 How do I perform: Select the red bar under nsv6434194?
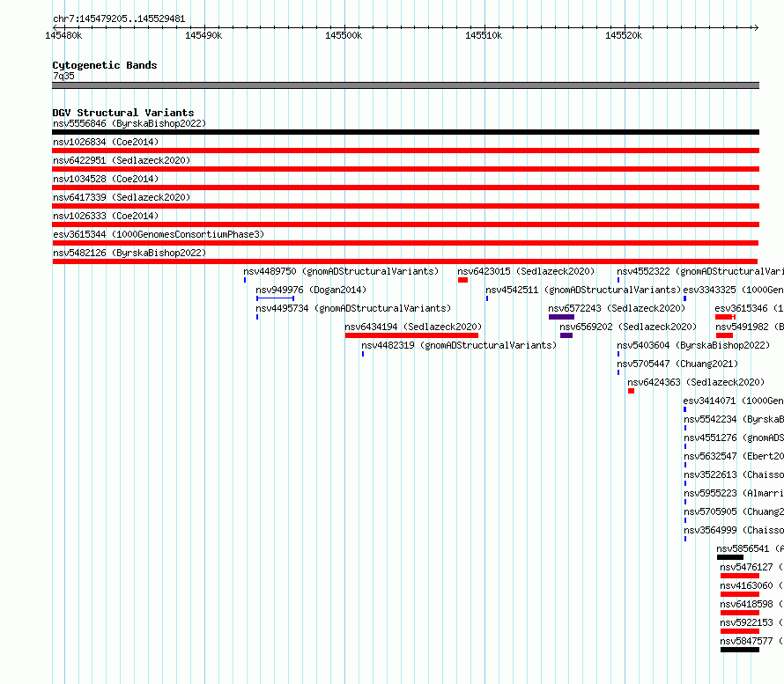click(411, 335)
